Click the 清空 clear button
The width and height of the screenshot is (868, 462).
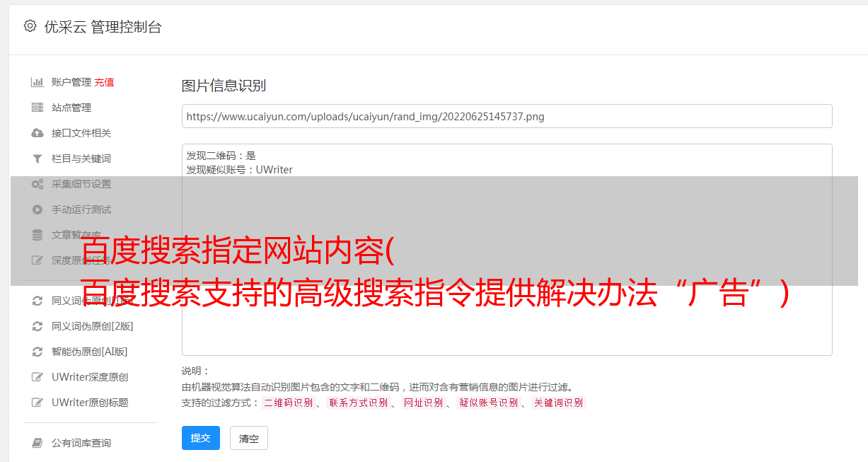click(249, 438)
